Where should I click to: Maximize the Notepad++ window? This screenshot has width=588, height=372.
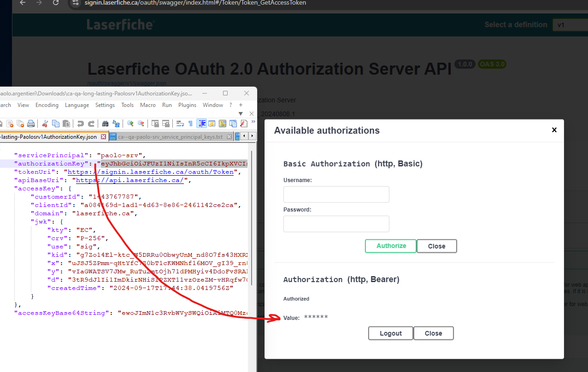pyautogui.click(x=225, y=93)
